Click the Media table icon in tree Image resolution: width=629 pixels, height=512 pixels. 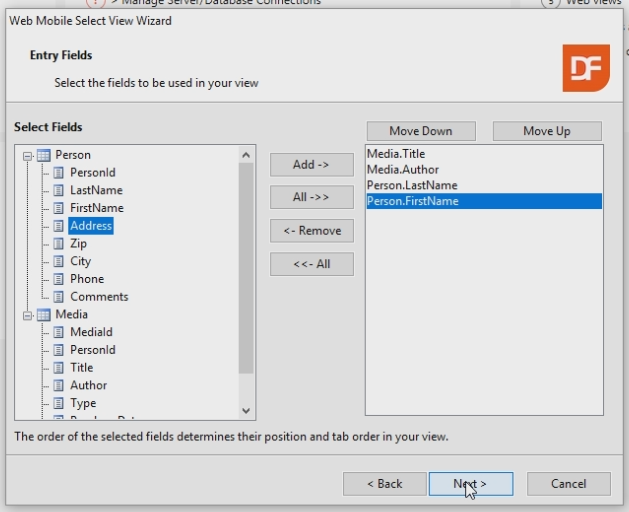(43, 315)
